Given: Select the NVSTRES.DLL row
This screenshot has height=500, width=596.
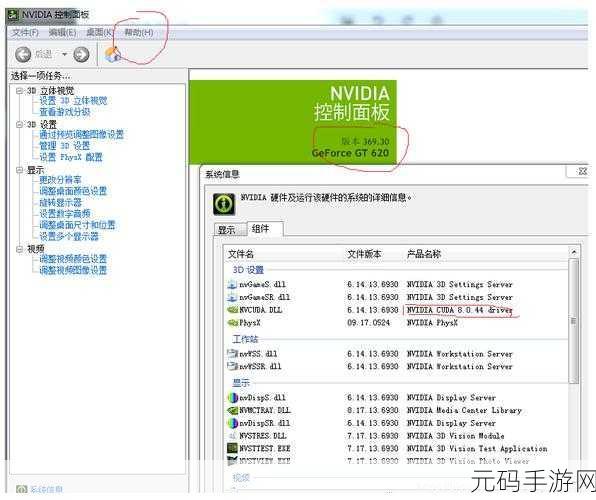Looking at the screenshot, I should tap(397, 436).
